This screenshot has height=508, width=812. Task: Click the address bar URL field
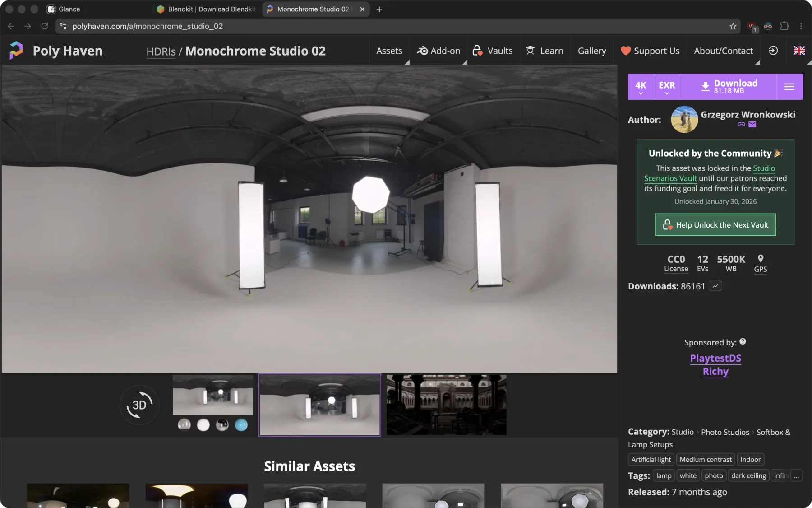point(397,26)
